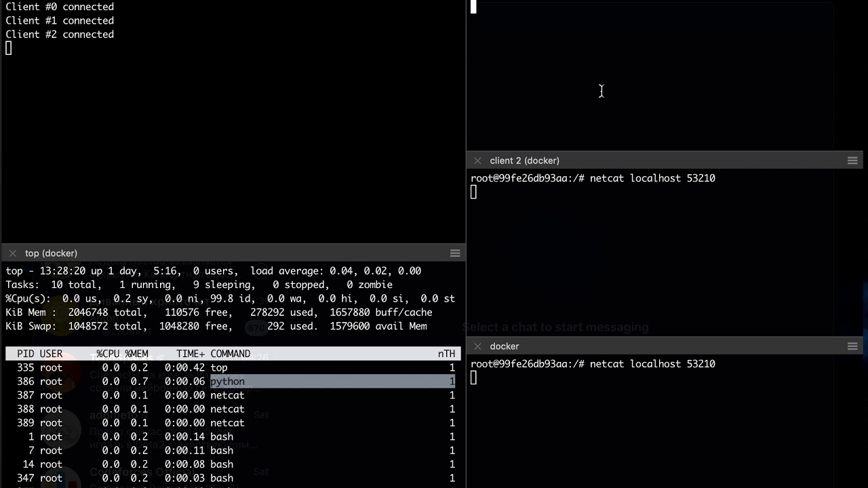
Task: Click the 'Client #2 connected' line
Action: click(x=60, y=35)
